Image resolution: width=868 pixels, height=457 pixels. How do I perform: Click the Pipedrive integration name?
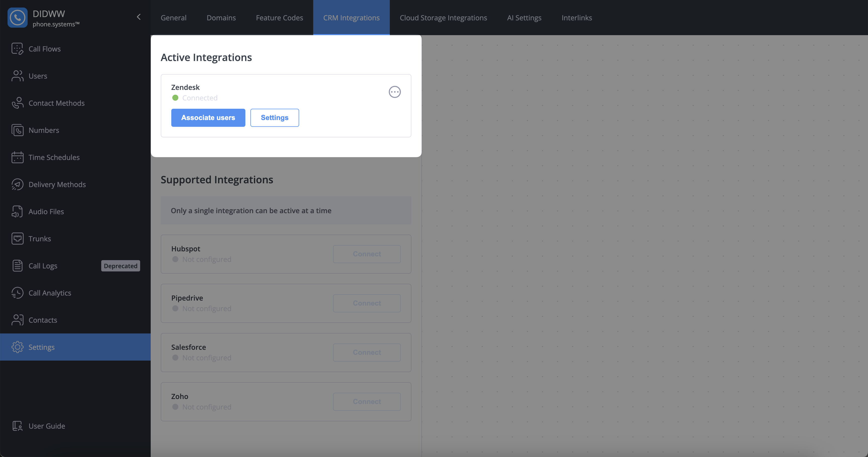click(187, 298)
